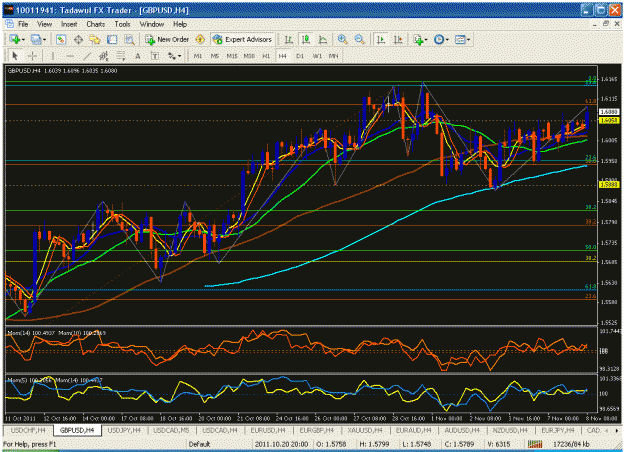Switch timeframe to H1
The height and width of the screenshot is (452, 625).
pos(266,56)
